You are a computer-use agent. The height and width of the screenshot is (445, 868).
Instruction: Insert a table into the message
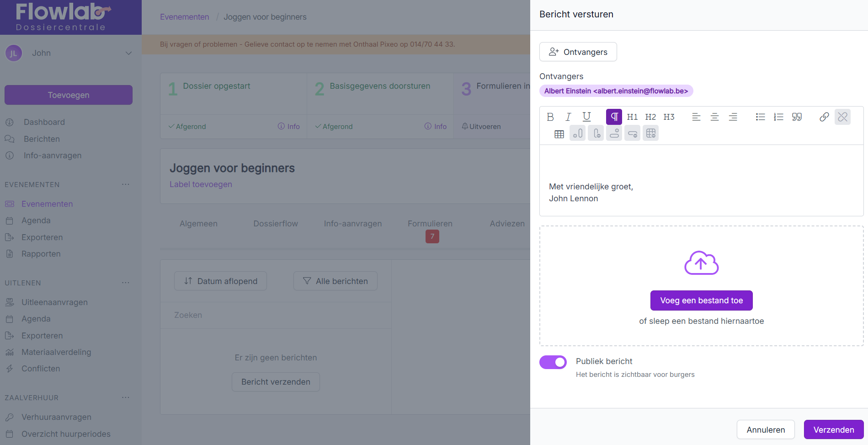tap(559, 134)
